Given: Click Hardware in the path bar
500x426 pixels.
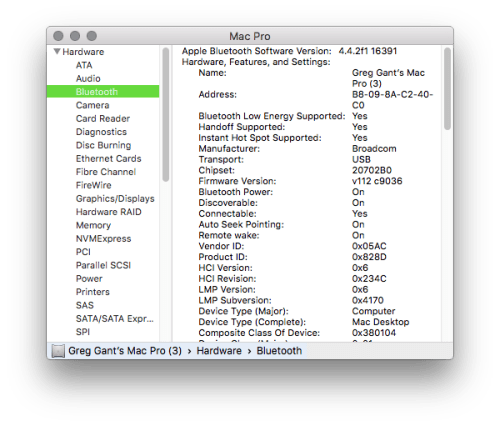Looking at the screenshot, I should pos(219,351).
